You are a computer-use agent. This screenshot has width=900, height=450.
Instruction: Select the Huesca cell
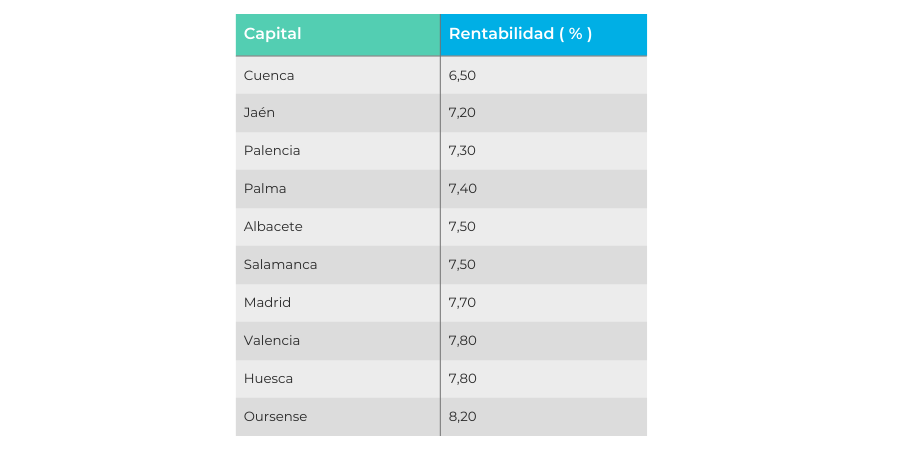(x=268, y=379)
